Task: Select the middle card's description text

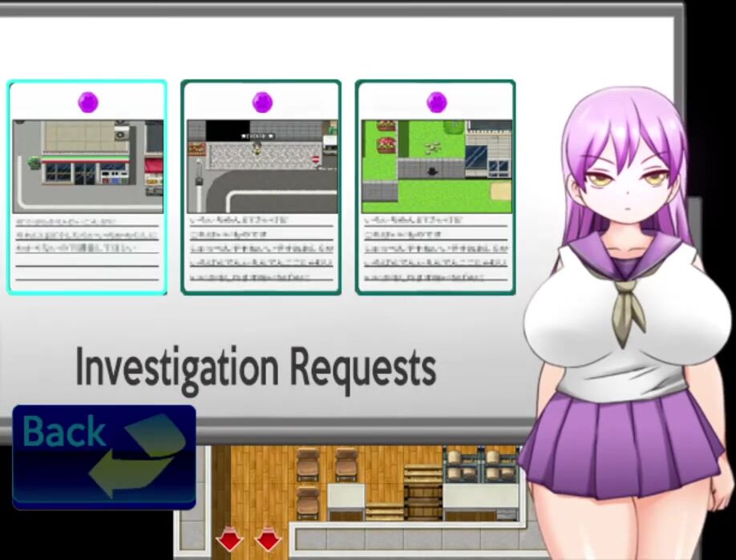Action: point(262,248)
